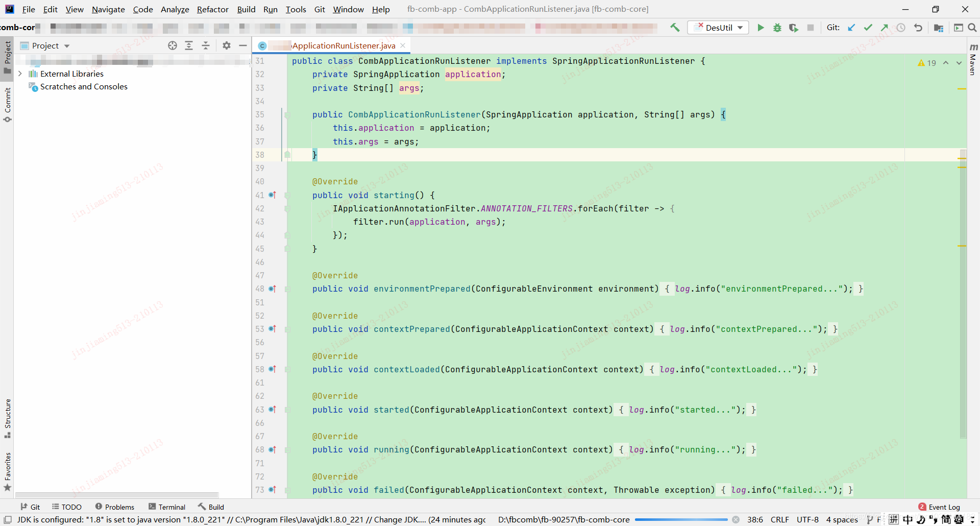Collapse lambda fold on line 42
The width and height of the screenshot is (980, 526).
click(x=287, y=208)
